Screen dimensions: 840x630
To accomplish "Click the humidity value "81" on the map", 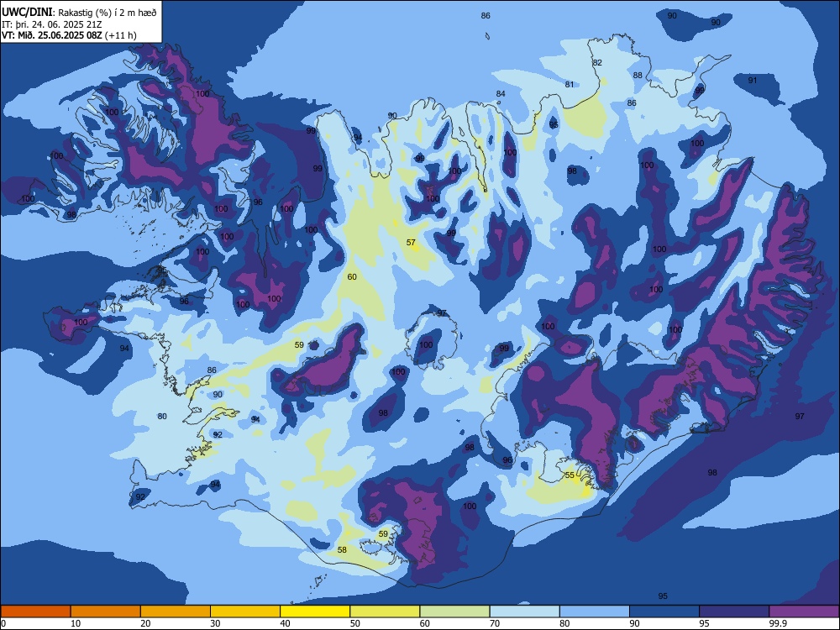I will coord(570,85).
